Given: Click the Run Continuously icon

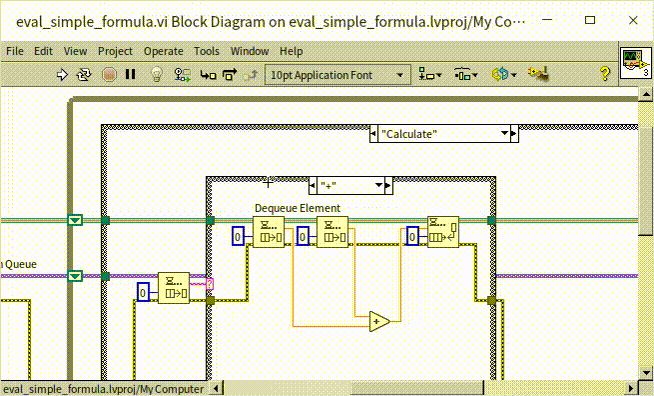Looking at the screenshot, I should 84,75.
